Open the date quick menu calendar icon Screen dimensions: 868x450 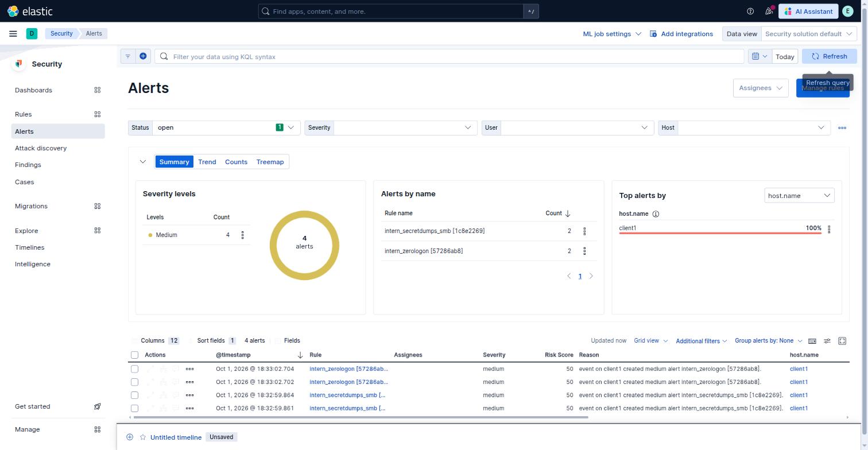[759, 56]
